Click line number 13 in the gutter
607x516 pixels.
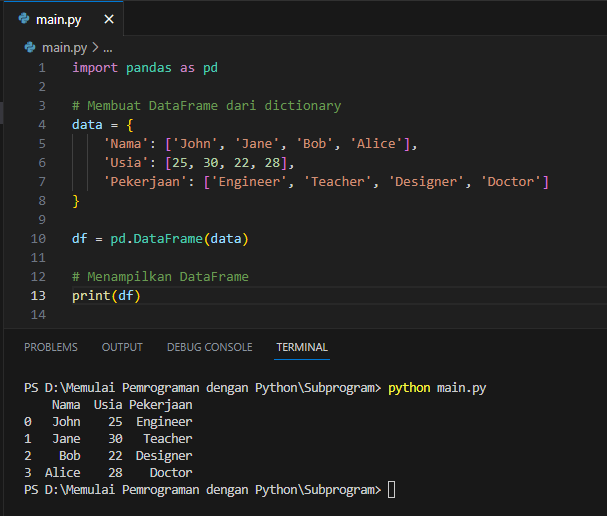click(38, 296)
